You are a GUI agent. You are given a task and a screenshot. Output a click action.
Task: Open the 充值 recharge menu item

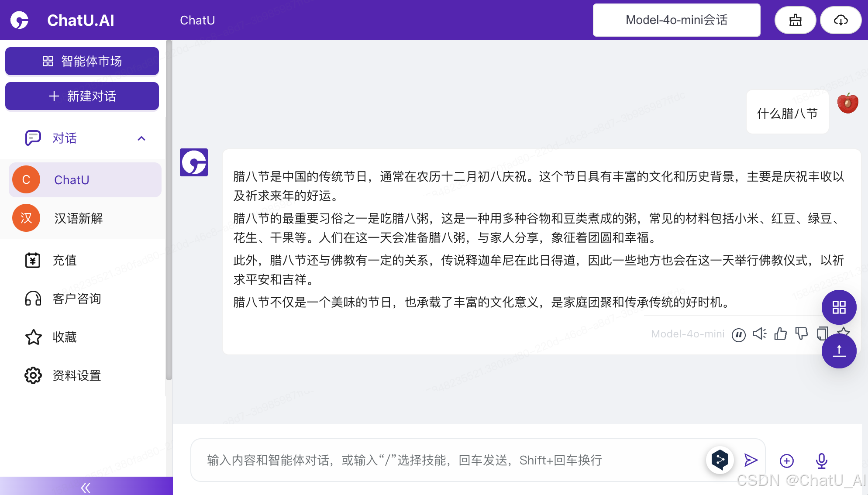tap(64, 260)
